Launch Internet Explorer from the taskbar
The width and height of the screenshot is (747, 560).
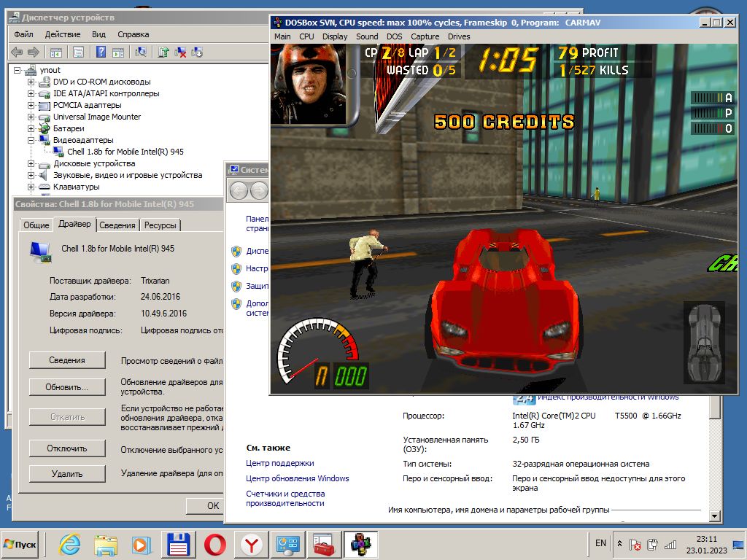[x=69, y=544]
